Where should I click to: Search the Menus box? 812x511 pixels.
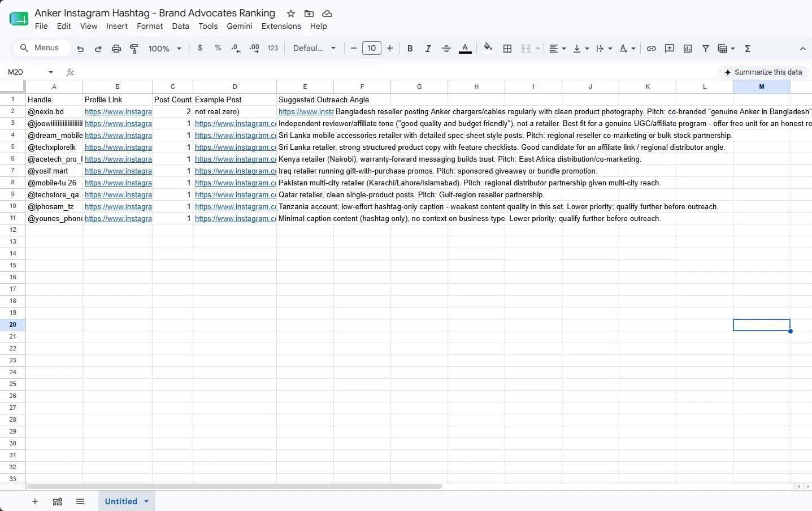click(x=42, y=48)
